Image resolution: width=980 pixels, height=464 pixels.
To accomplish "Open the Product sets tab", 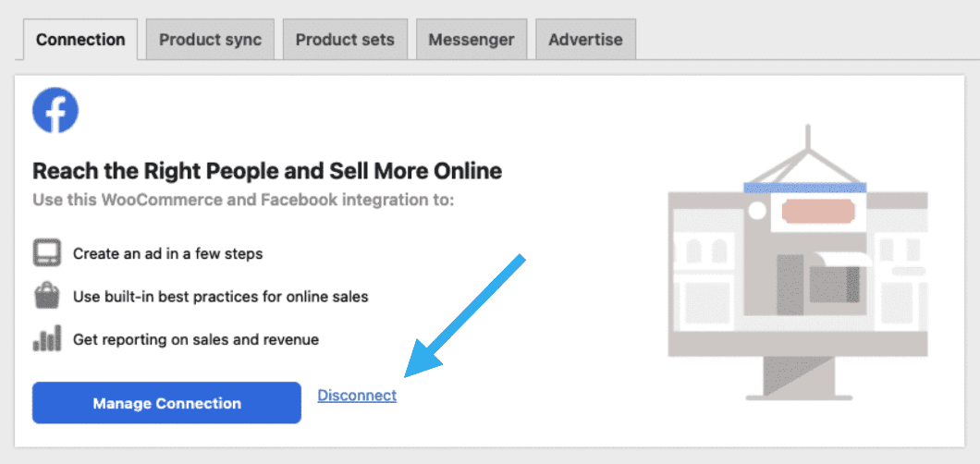I will [x=345, y=40].
